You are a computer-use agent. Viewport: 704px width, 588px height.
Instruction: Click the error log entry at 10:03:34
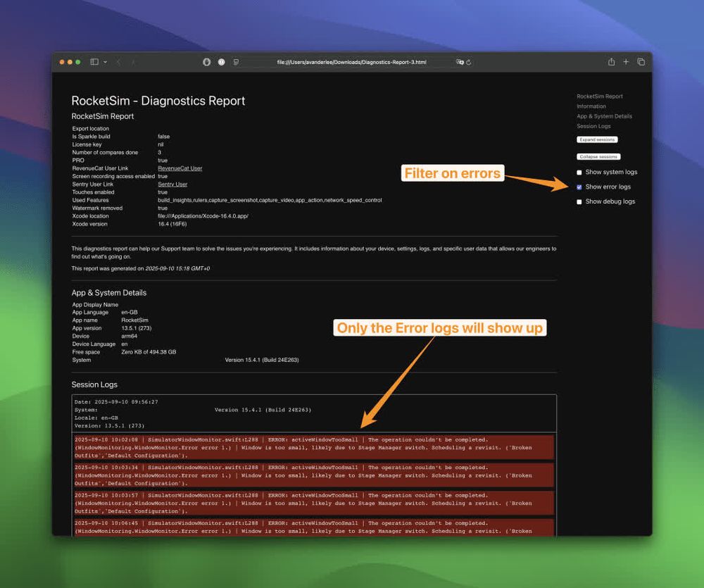click(x=314, y=475)
